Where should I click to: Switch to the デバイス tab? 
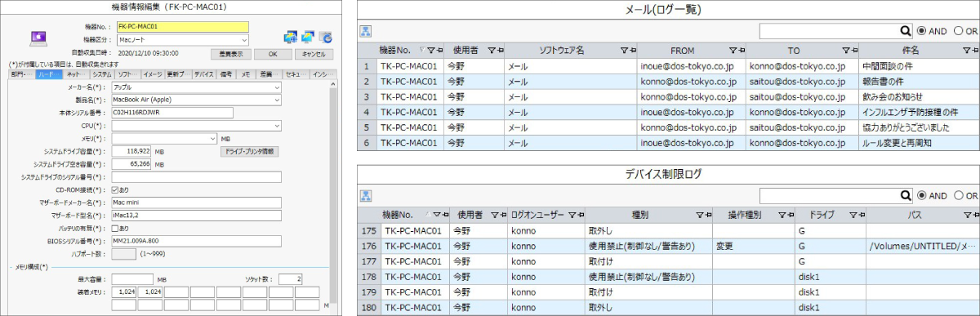pyautogui.click(x=203, y=74)
